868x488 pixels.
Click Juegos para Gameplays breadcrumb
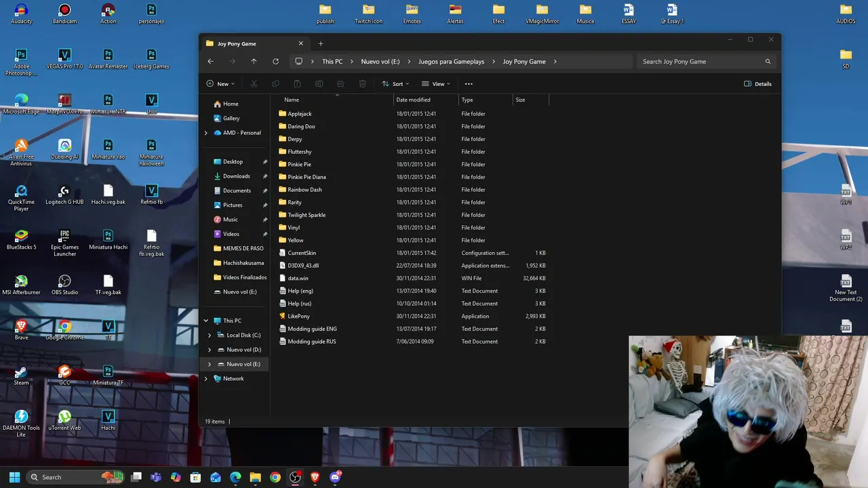[x=451, y=62]
